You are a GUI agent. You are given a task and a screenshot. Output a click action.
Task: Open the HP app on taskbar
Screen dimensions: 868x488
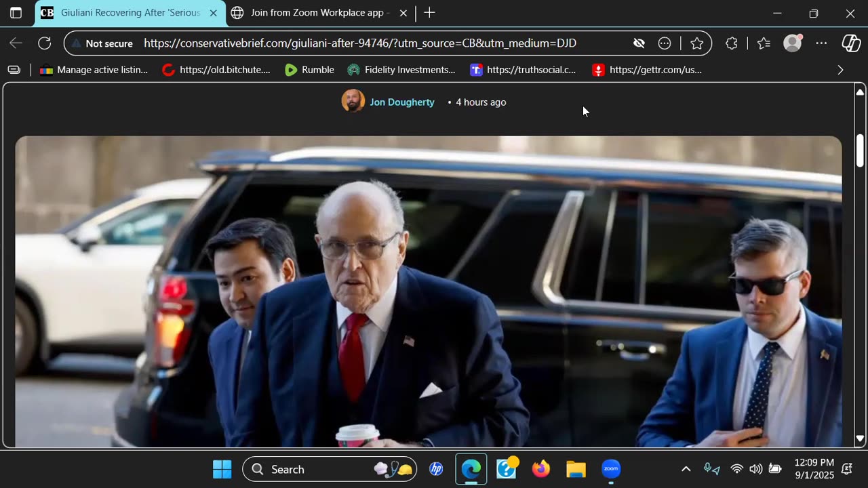436,469
